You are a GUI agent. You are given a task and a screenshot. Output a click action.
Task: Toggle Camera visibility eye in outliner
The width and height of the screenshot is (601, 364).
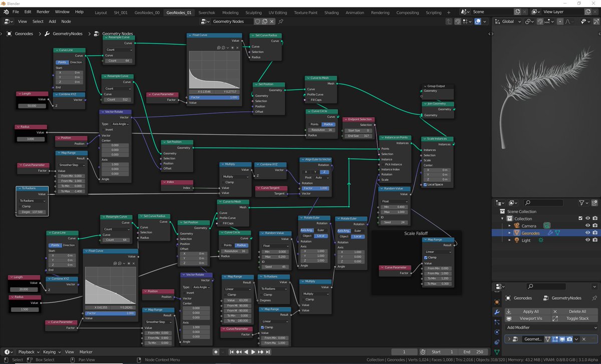588,226
